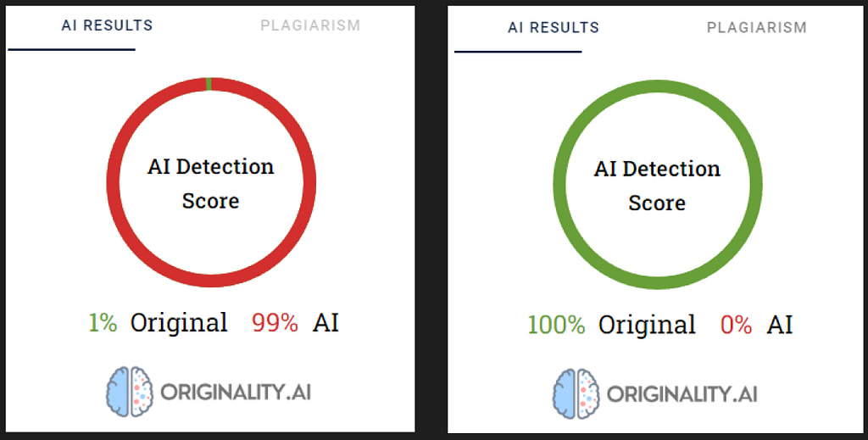Select AI RESULTS tab in left panel
Image resolution: width=868 pixels, height=440 pixels.
[x=107, y=25]
